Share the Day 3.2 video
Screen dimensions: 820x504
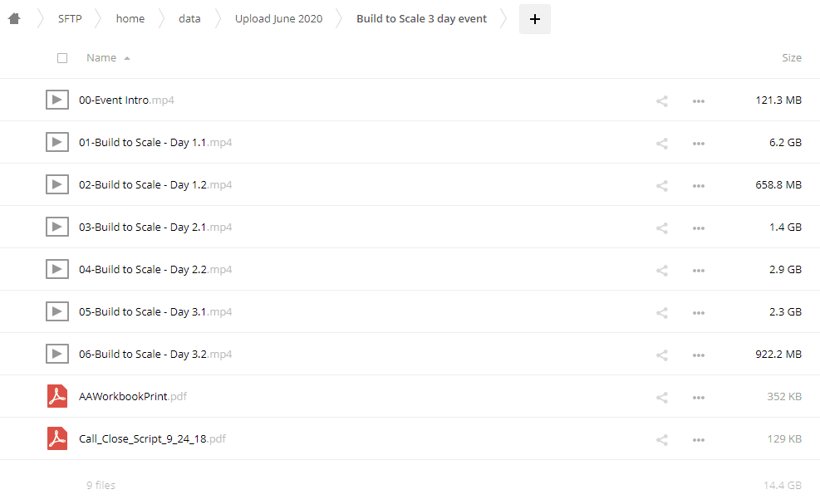pos(662,355)
